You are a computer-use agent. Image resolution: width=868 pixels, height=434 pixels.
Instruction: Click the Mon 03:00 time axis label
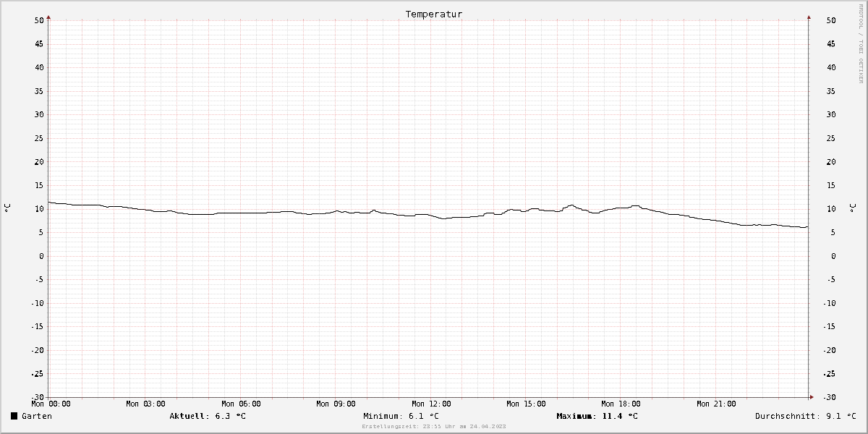click(x=145, y=404)
